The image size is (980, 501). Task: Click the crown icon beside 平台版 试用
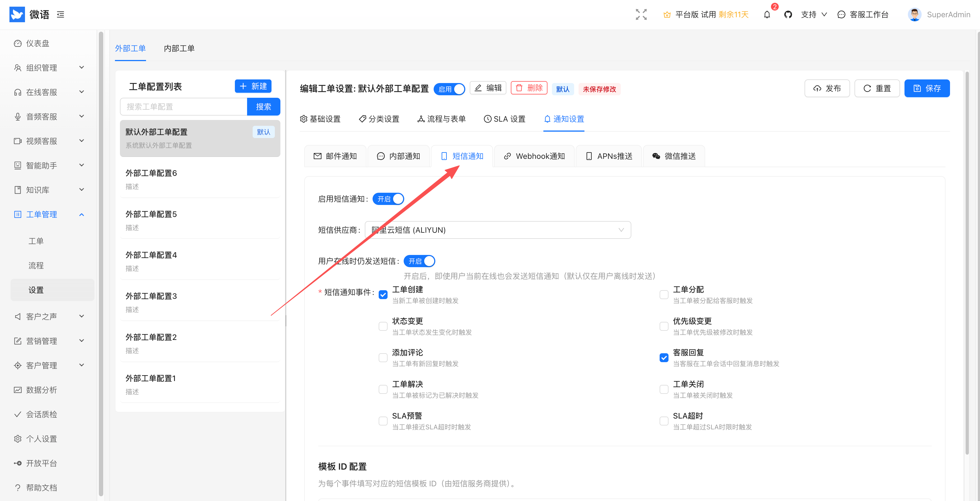point(667,14)
